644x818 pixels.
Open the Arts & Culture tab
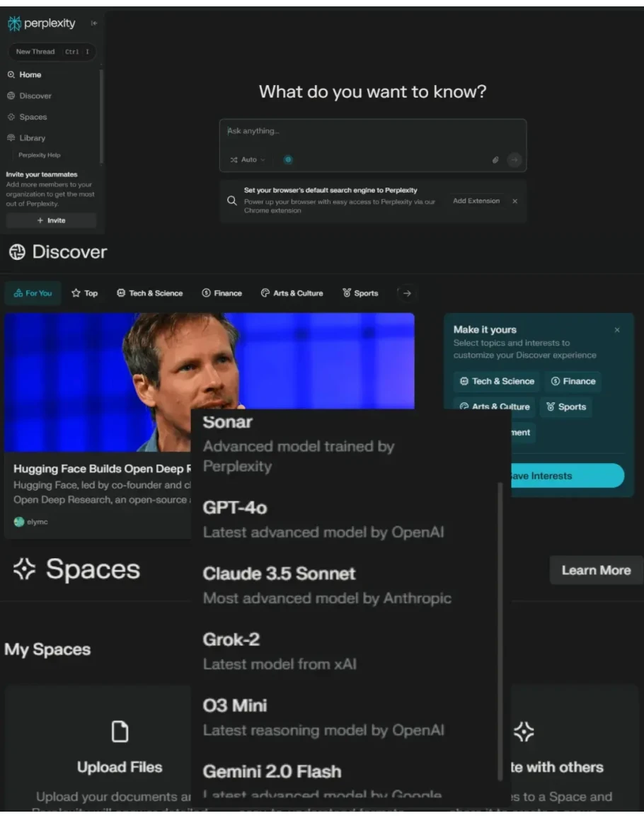tap(292, 293)
